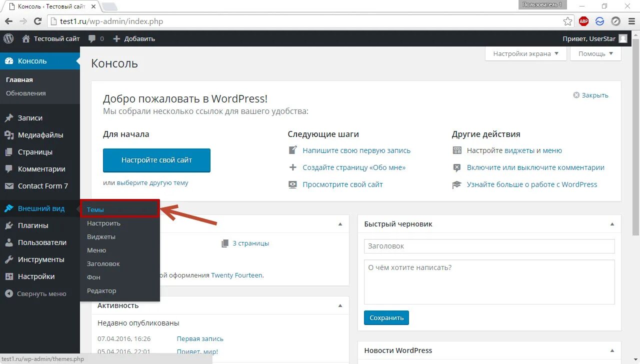The height and width of the screenshot is (364, 640).
Task: Click the browser forward arrow
Action: coord(23,21)
